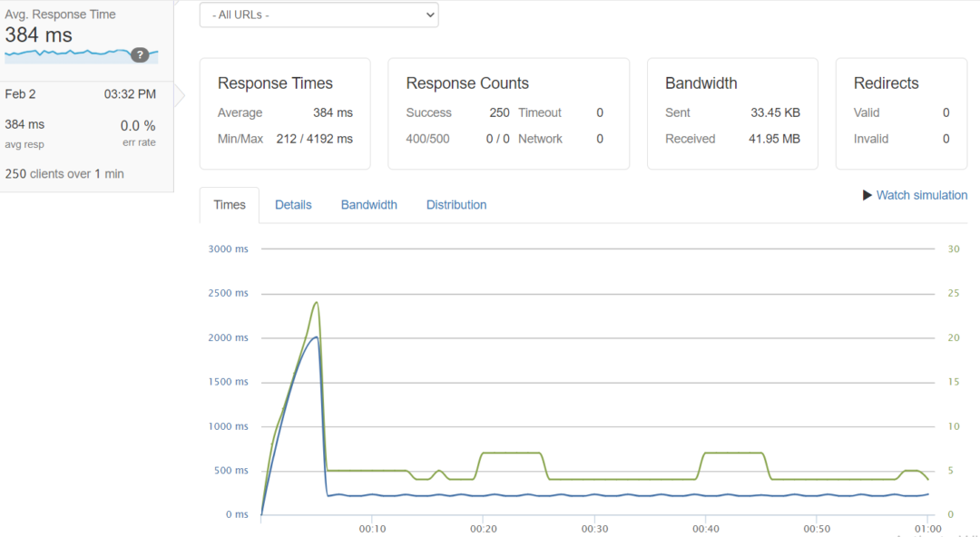The width and height of the screenshot is (980, 537).
Task: Click the play triangle beside Watch simulation
Action: (867, 195)
